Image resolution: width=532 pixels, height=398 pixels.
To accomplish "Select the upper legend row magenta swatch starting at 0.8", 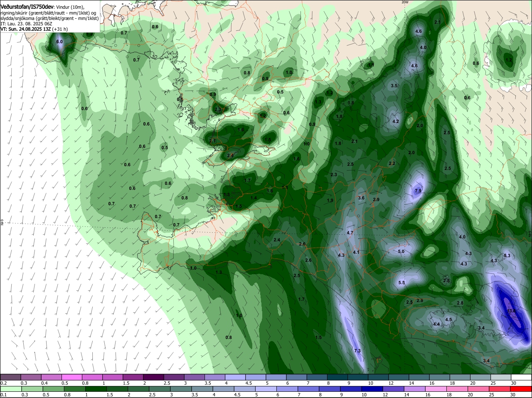I will click(92, 377).
